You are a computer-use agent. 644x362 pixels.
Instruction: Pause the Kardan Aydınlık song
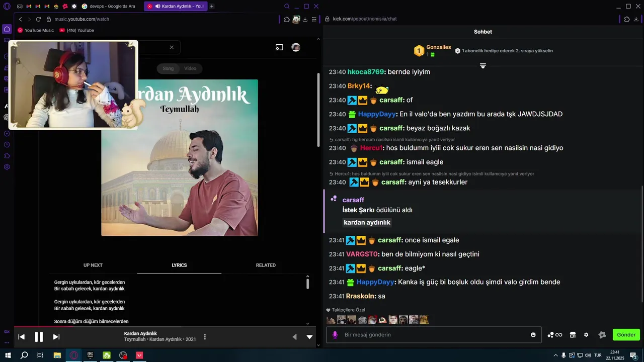coord(39,337)
